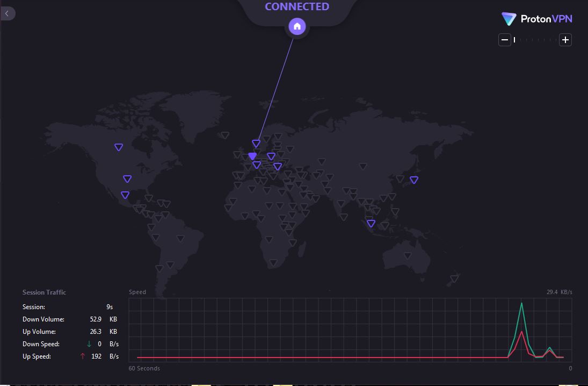
Task: Click the green peak in speed graph
Action: 521,304
